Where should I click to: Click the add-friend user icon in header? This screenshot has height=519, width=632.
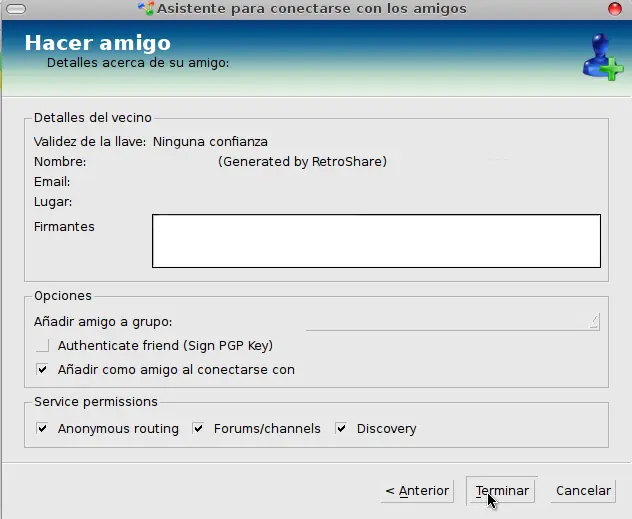pyautogui.click(x=603, y=57)
